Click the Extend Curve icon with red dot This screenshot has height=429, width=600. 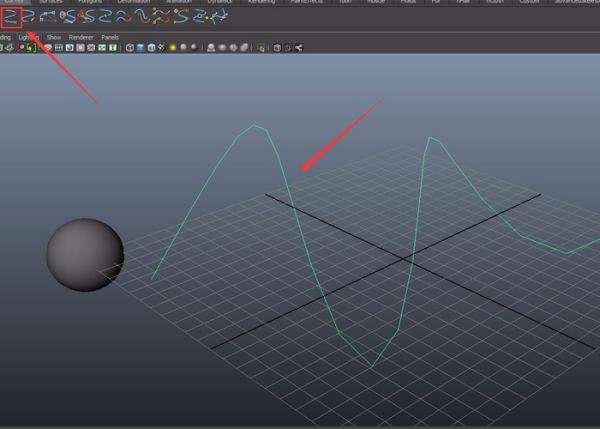[124, 17]
